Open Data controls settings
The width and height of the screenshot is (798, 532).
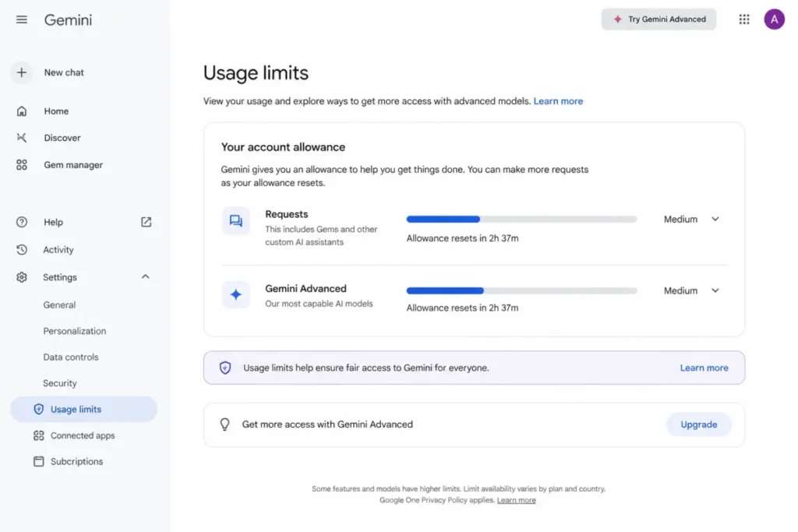coord(71,357)
